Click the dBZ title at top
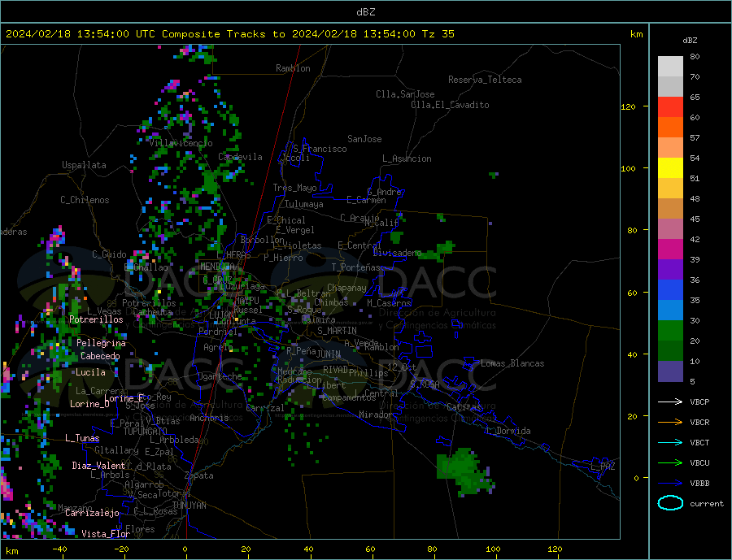732x560 pixels. [365, 12]
